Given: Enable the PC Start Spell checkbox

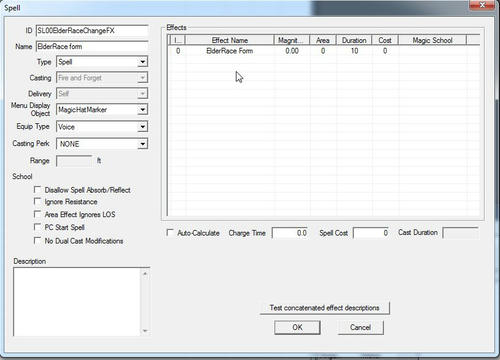Looking at the screenshot, I should tap(37, 227).
